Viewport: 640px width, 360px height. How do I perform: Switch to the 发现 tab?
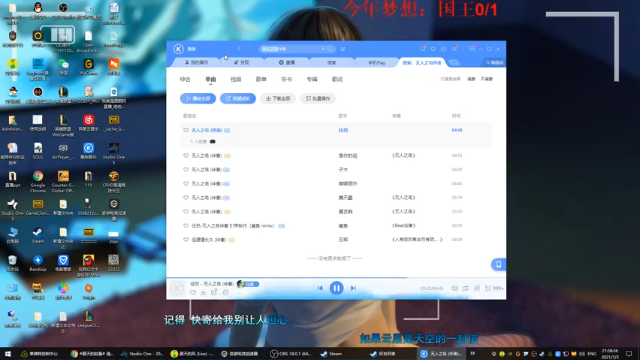pyautogui.click(x=242, y=62)
